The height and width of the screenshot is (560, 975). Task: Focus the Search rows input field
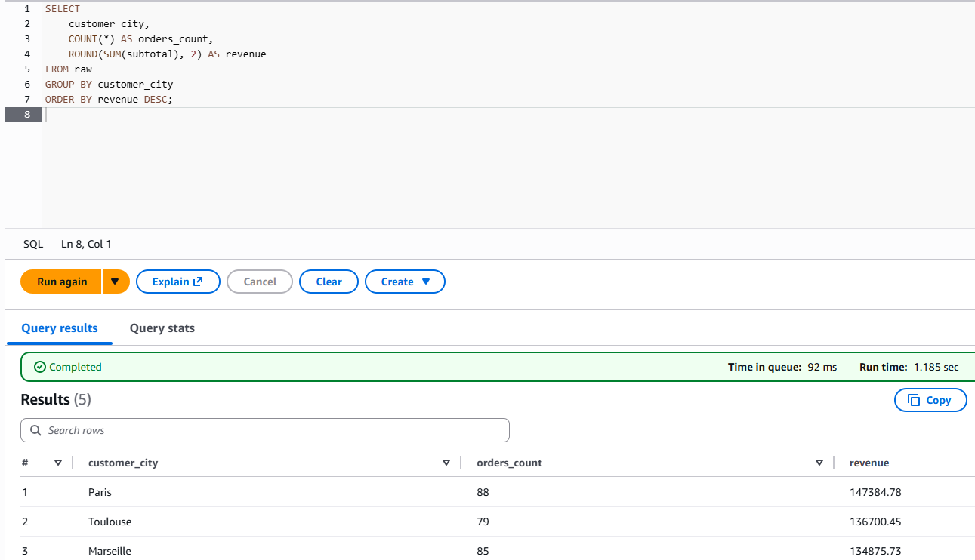(272, 430)
